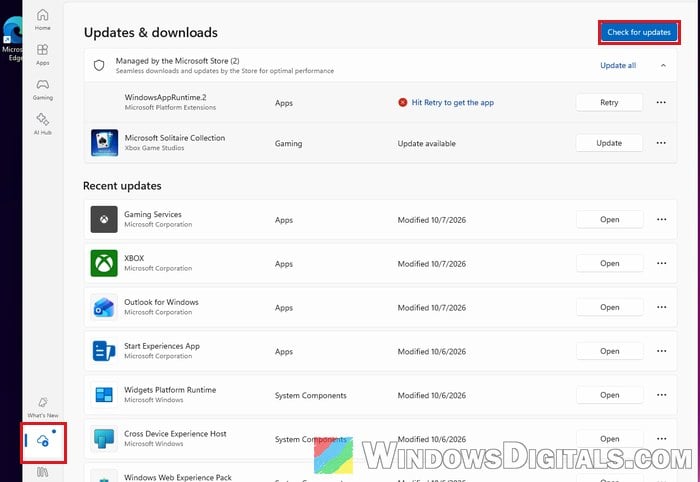Select Outlook for Windows title text

click(x=161, y=302)
